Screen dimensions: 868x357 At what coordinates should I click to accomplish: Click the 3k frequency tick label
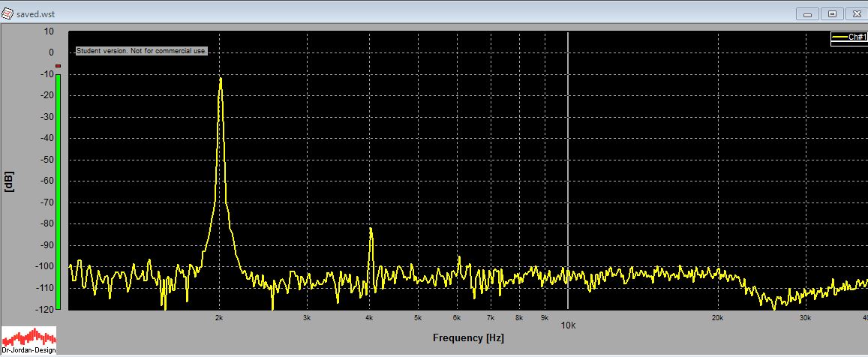[307, 318]
